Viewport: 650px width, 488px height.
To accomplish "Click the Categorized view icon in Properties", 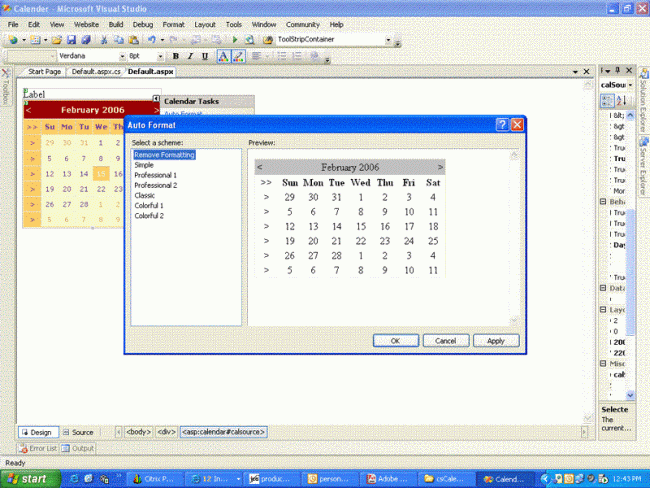I will pos(607,100).
